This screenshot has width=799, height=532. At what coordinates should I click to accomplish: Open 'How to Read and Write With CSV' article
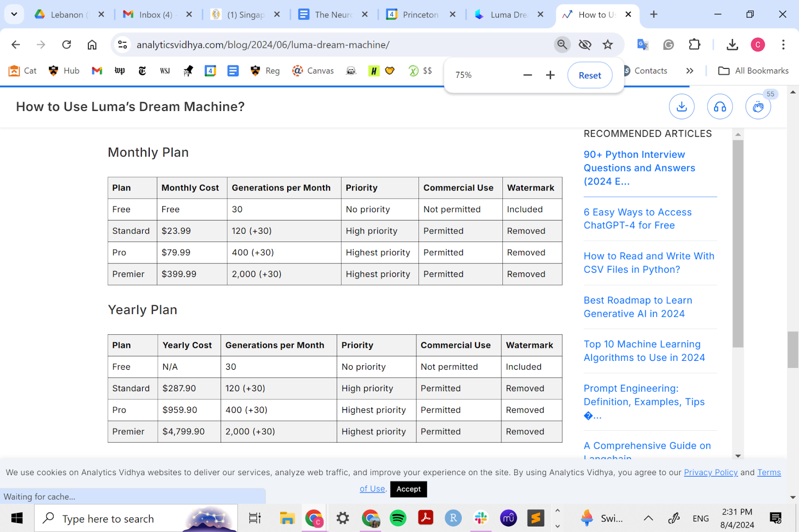coord(649,263)
